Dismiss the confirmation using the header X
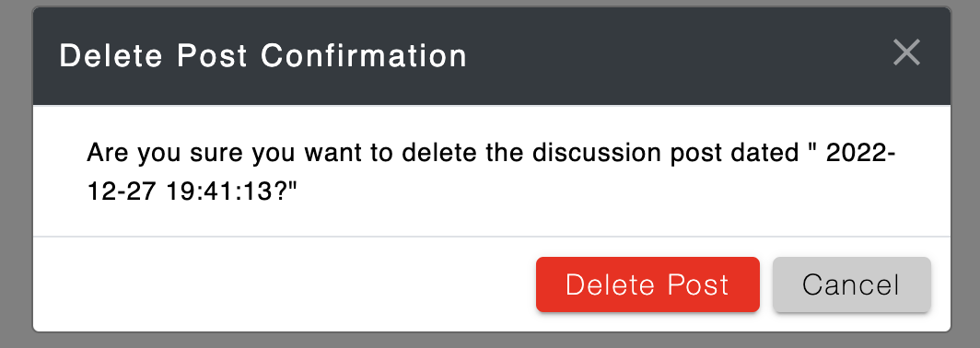Viewport: 980px width, 348px height. pos(906,52)
